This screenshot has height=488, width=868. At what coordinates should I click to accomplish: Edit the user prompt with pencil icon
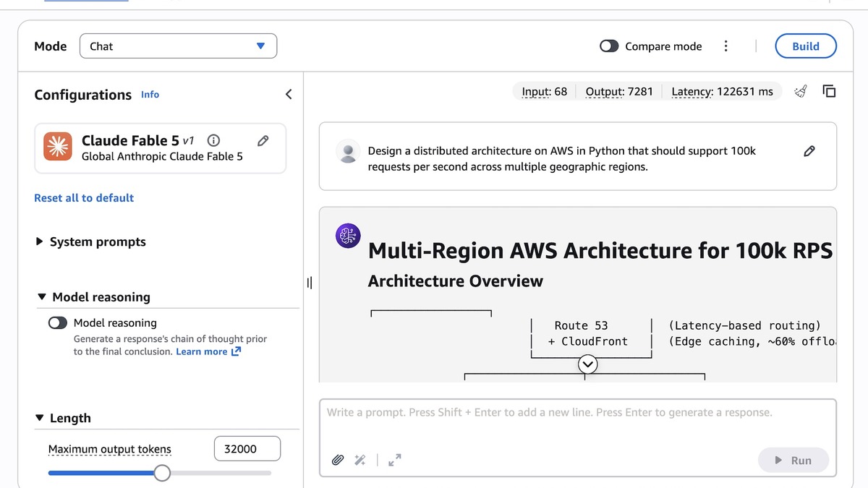809,151
